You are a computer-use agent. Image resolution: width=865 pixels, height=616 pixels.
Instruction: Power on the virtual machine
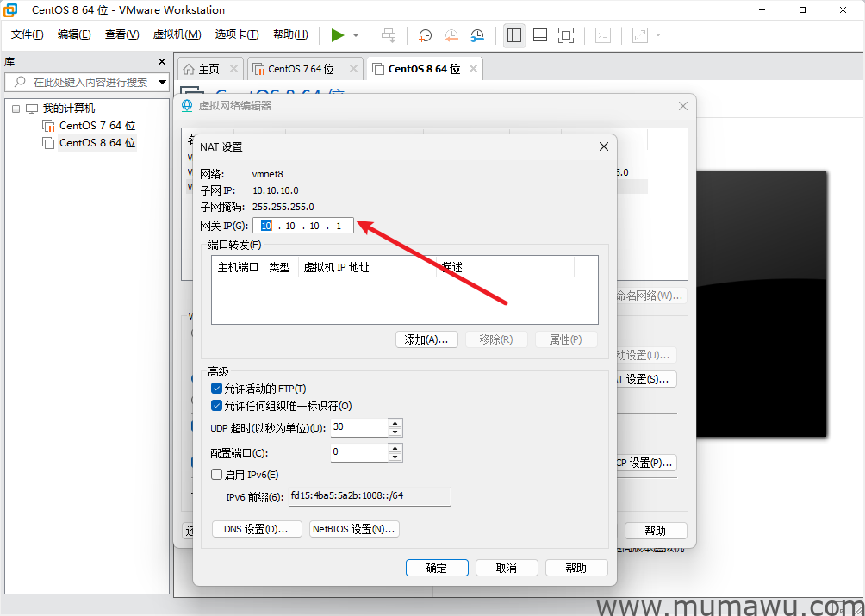point(339,35)
